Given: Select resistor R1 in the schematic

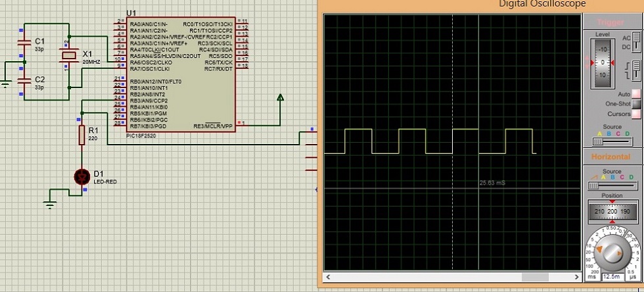Looking at the screenshot, I should 82,135.
